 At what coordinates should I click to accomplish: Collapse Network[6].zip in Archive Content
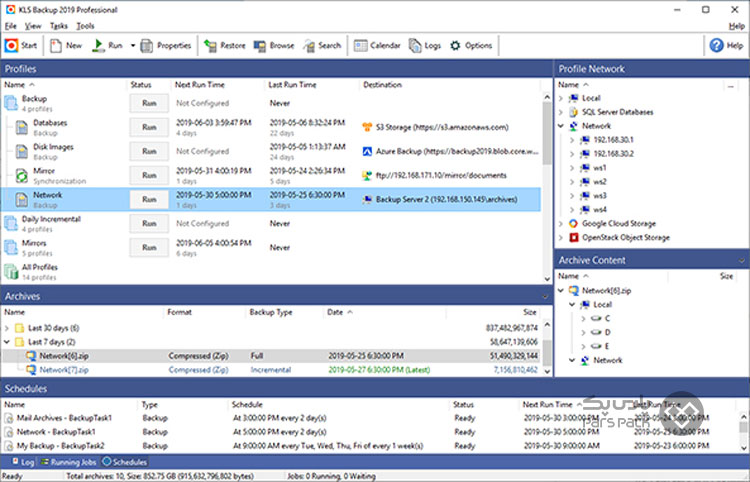click(x=562, y=290)
